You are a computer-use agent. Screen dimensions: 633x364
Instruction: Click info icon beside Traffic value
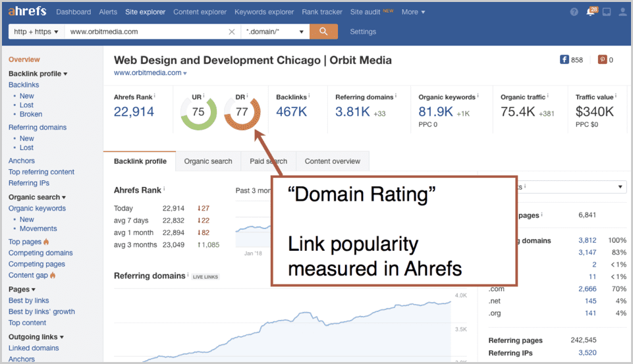click(616, 96)
